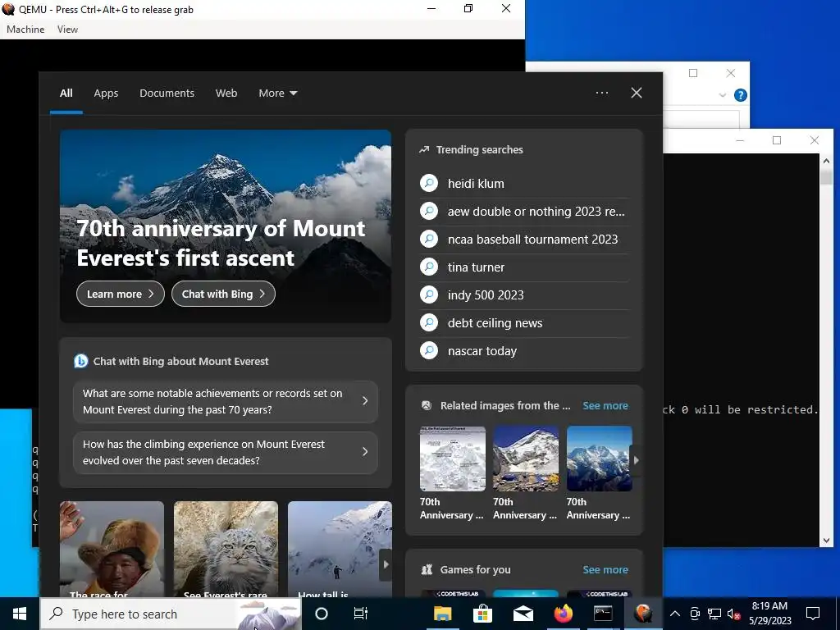The image size is (840, 630).
Task: Launch Firefox from the taskbar
Action: pyautogui.click(x=563, y=614)
